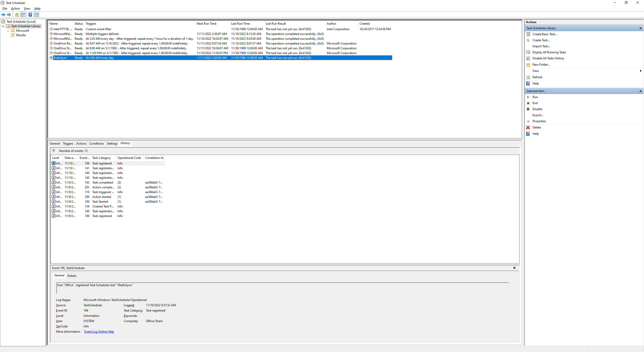Collapse the Selected Item actions section
This screenshot has width=644, height=352.
(x=640, y=91)
